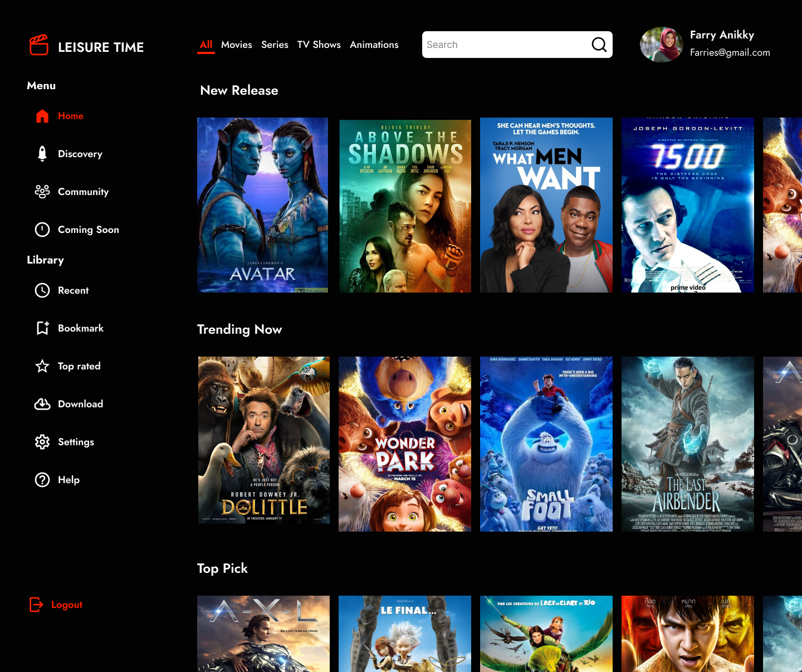
Task: Open the What Men Want poster
Action: pyautogui.click(x=546, y=205)
